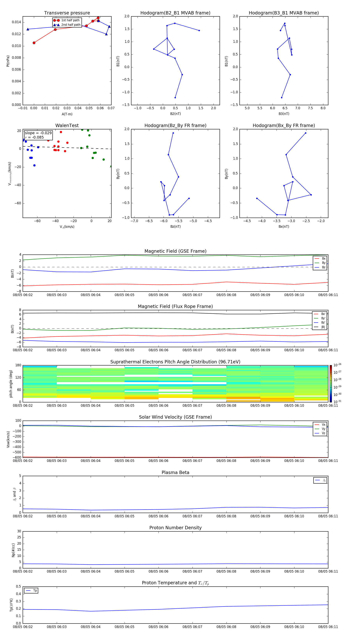Click the 'V_A(km/s)' x-axis label
351x644 pixels.
coord(67,227)
